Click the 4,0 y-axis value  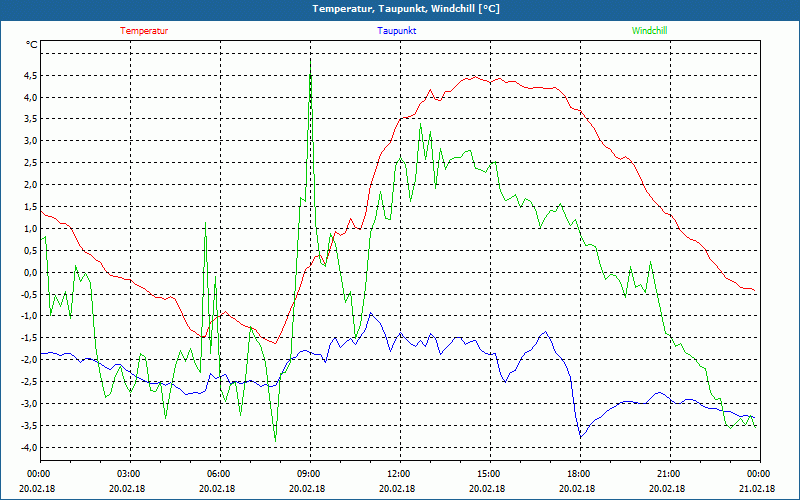point(30,97)
